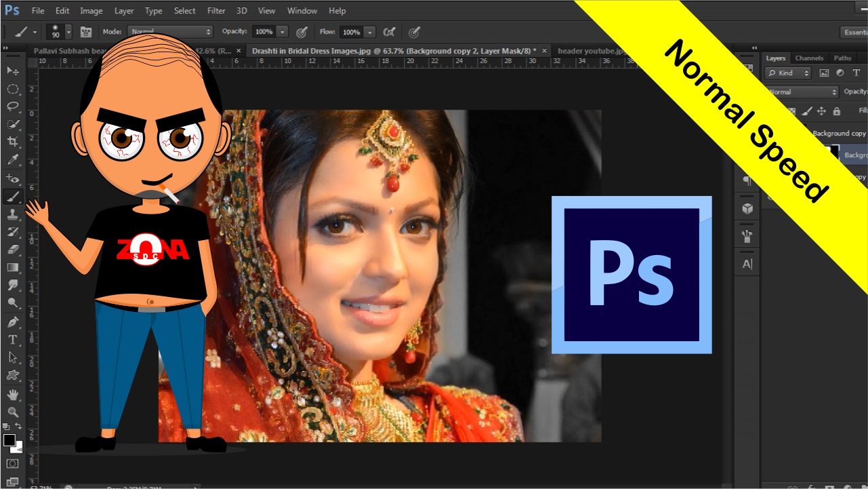This screenshot has height=489, width=868.
Task: Open the Window menu
Action: tap(302, 11)
